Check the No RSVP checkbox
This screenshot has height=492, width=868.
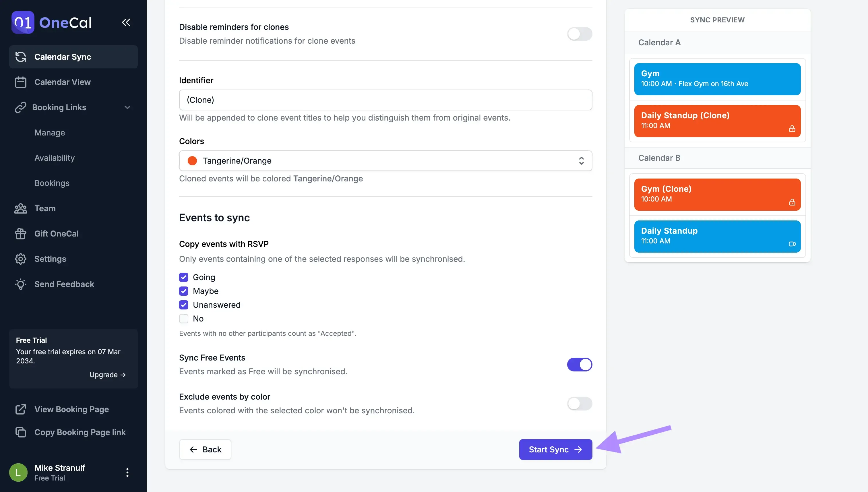tap(183, 319)
